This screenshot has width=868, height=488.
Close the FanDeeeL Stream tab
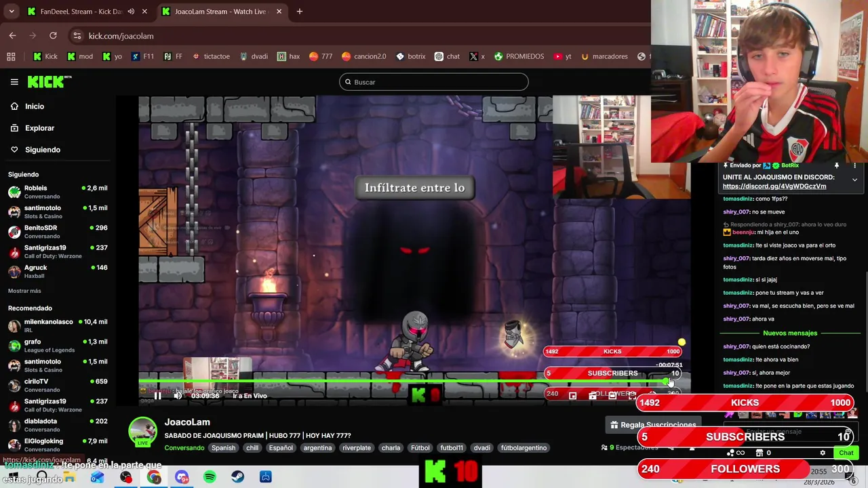144,12
